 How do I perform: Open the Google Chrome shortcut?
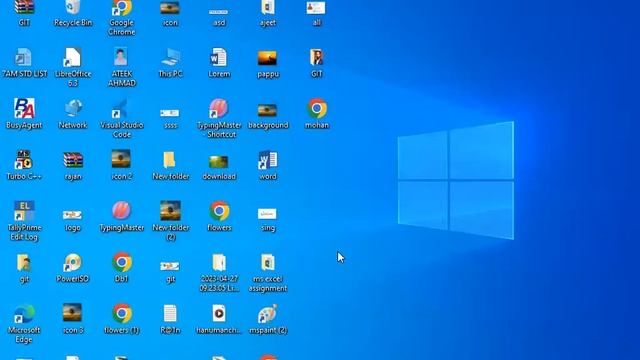click(x=122, y=18)
